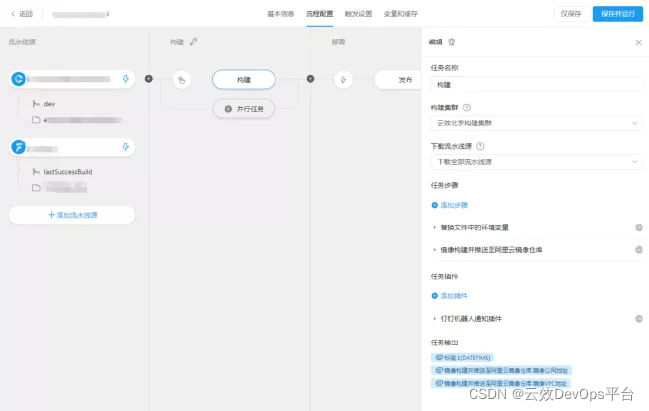Click the folder icon under lastSuccessBuild

click(36, 187)
